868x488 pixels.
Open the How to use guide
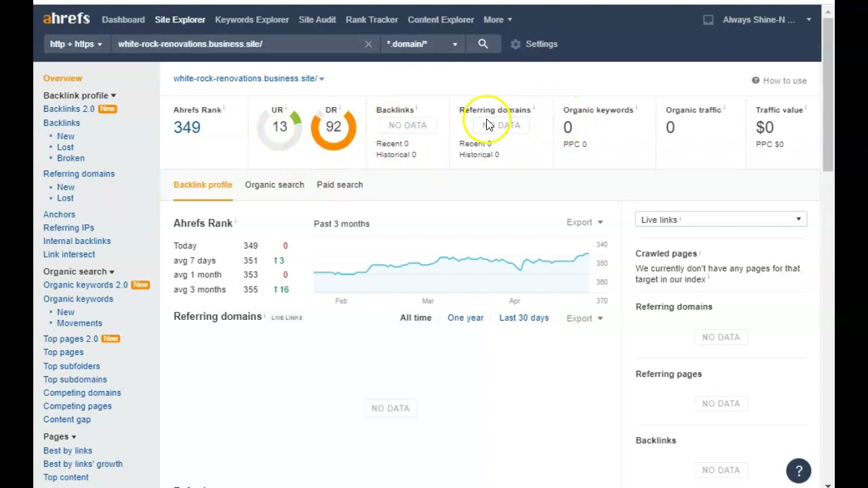coord(779,81)
